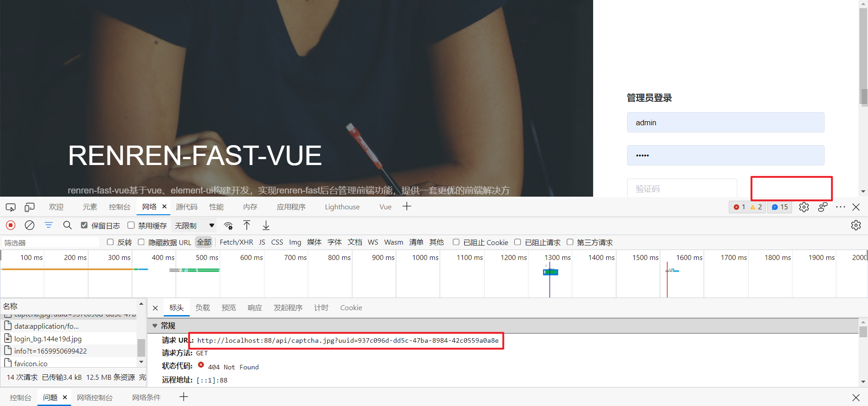Show the Cookie request tab
This screenshot has height=406, width=868.
pyautogui.click(x=351, y=308)
